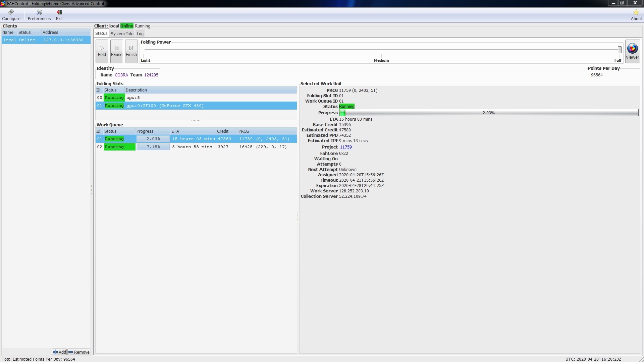Click work queue ETA column header
The image size is (644, 362).
(x=193, y=131)
